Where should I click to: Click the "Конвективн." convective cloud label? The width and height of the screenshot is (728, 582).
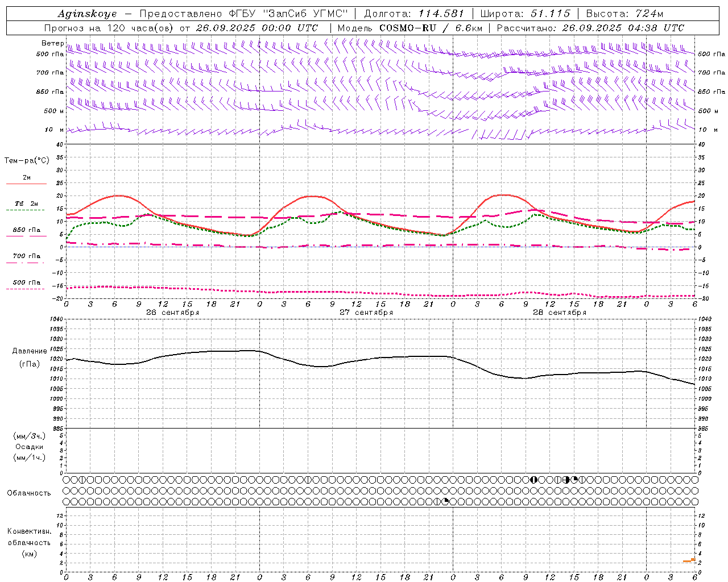[x=29, y=531]
